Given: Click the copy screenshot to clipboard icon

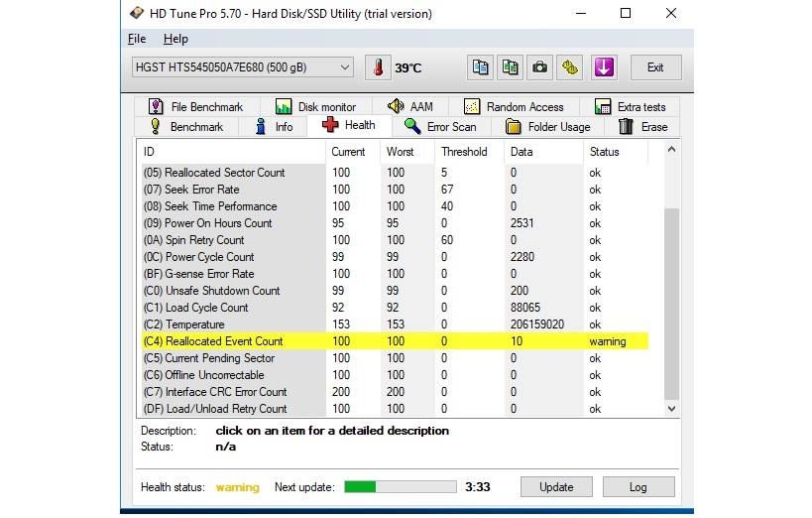Looking at the screenshot, I should click(x=510, y=67).
